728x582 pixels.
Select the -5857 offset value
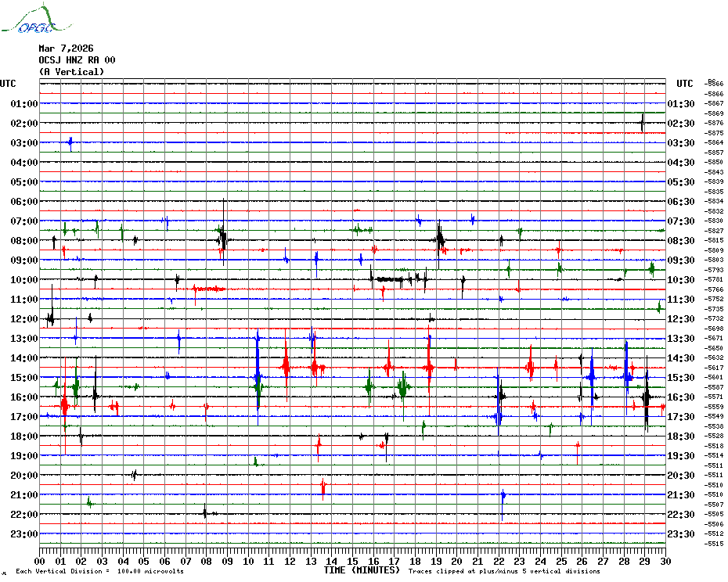pyautogui.click(x=714, y=153)
